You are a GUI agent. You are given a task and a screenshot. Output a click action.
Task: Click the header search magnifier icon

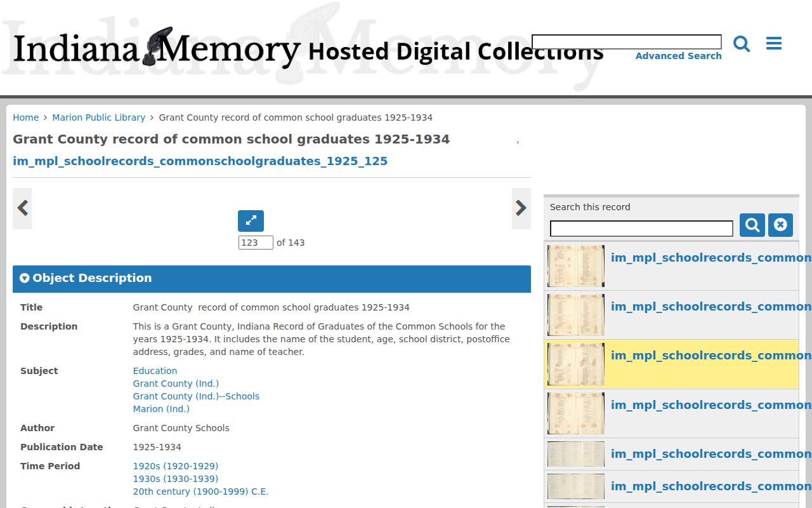pos(742,44)
